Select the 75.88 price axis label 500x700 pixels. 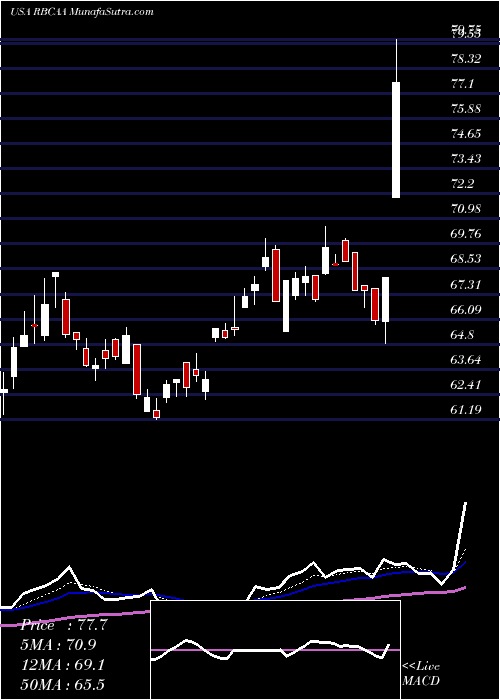click(468, 108)
